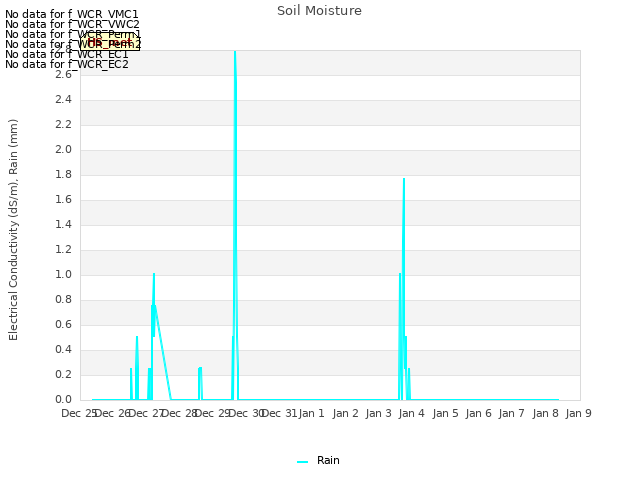Click x-axis tick label Dec 25
The width and height of the screenshot is (640, 480).
[78, 413]
